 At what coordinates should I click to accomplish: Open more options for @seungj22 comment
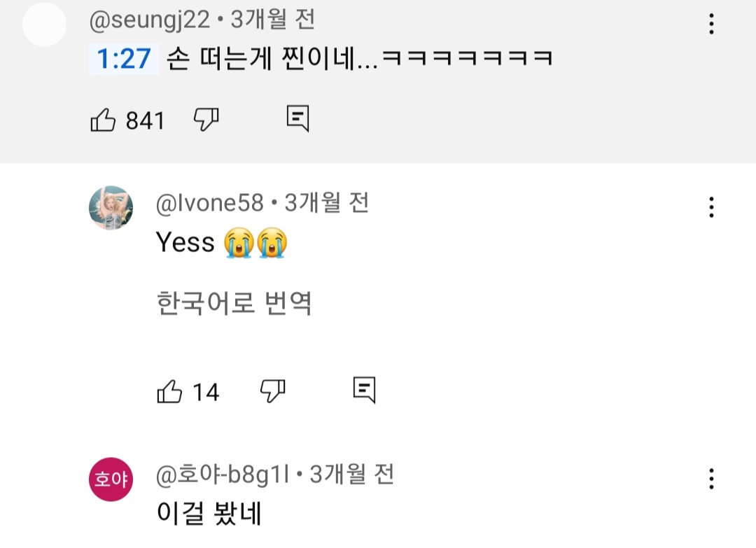(x=711, y=25)
